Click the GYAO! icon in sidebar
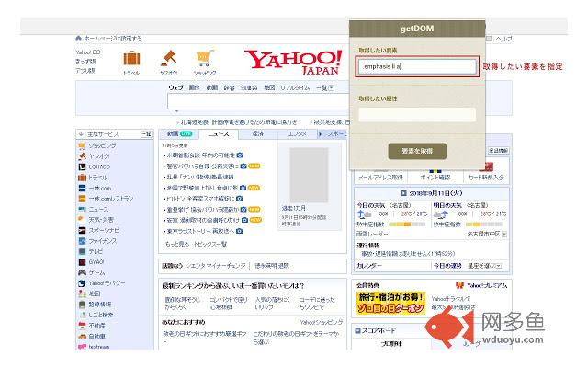Image resolution: width=588 pixels, height=368 pixels. (x=82, y=261)
